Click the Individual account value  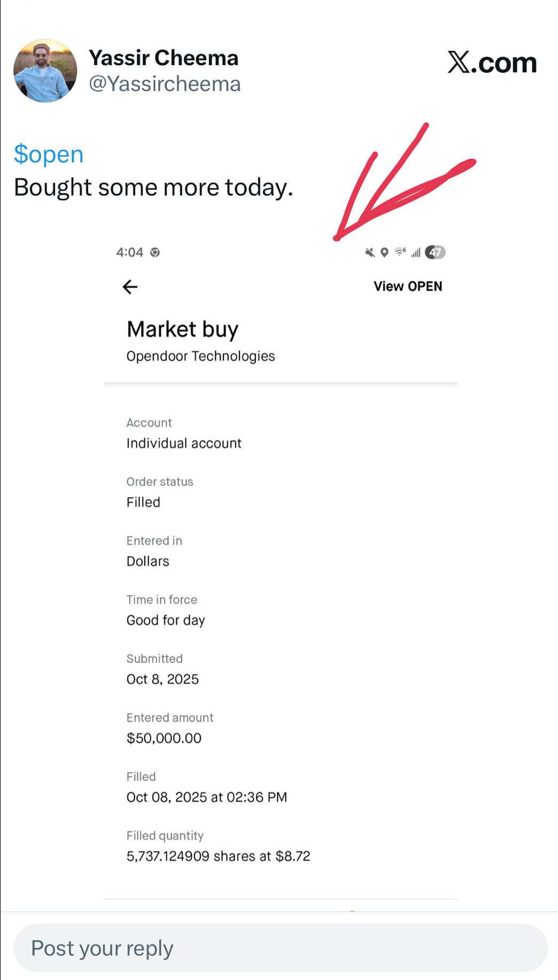(184, 443)
